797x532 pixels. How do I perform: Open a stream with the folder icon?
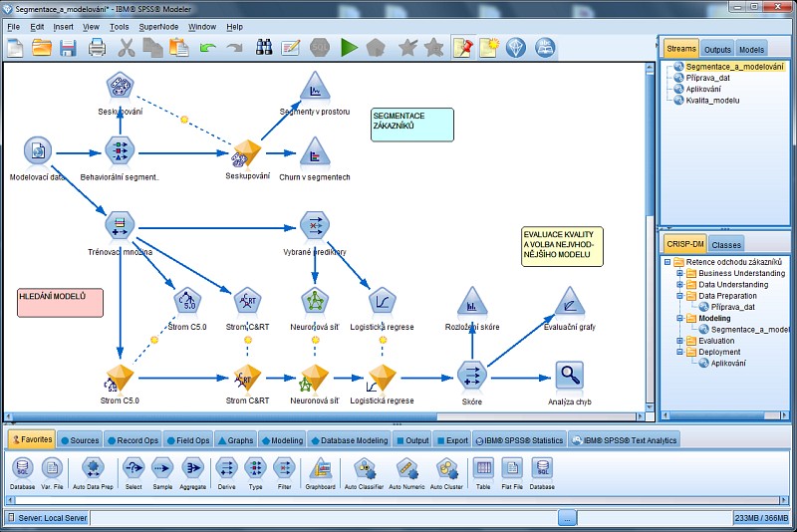pyautogui.click(x=42, y=48)
